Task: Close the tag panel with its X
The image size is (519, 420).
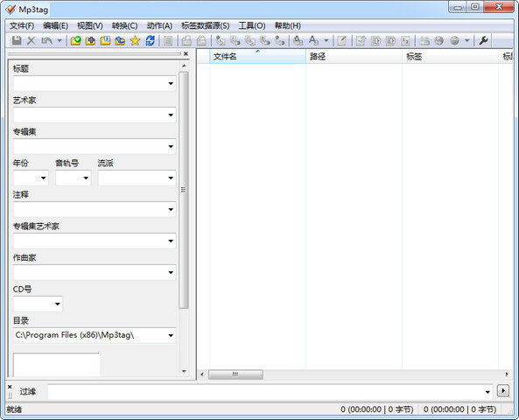Action: 186,53
